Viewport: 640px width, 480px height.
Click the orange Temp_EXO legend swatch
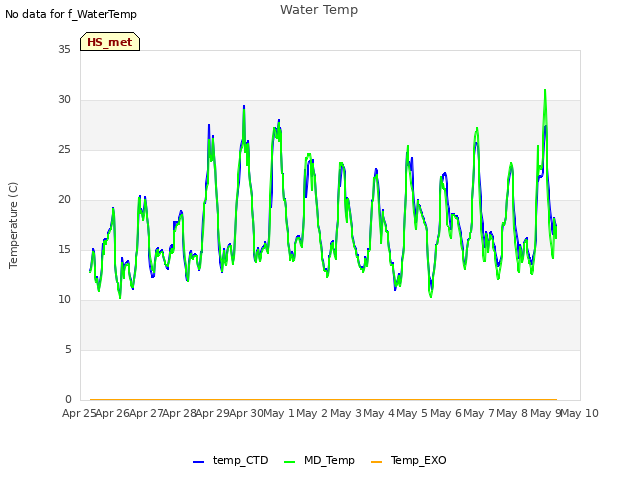(x=376, y=462)
